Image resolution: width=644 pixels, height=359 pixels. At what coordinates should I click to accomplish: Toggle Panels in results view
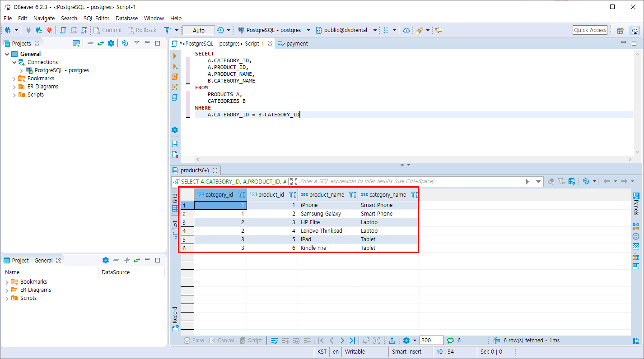pos(636,204)
